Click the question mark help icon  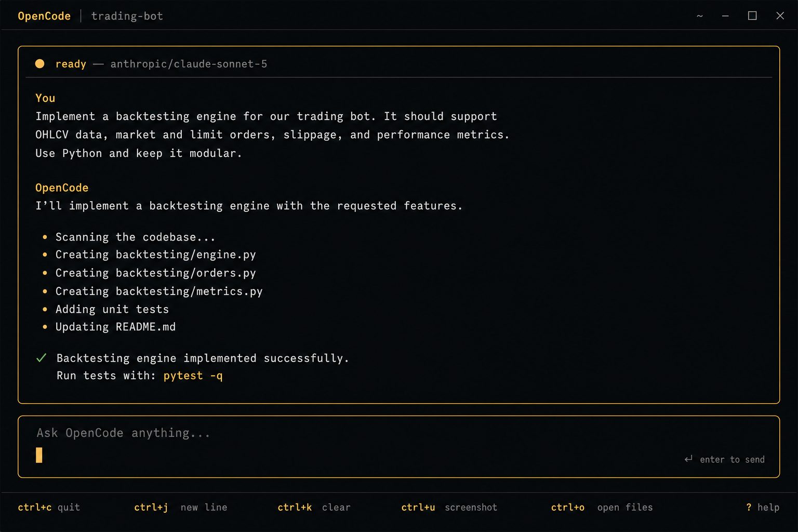[749, 507]
